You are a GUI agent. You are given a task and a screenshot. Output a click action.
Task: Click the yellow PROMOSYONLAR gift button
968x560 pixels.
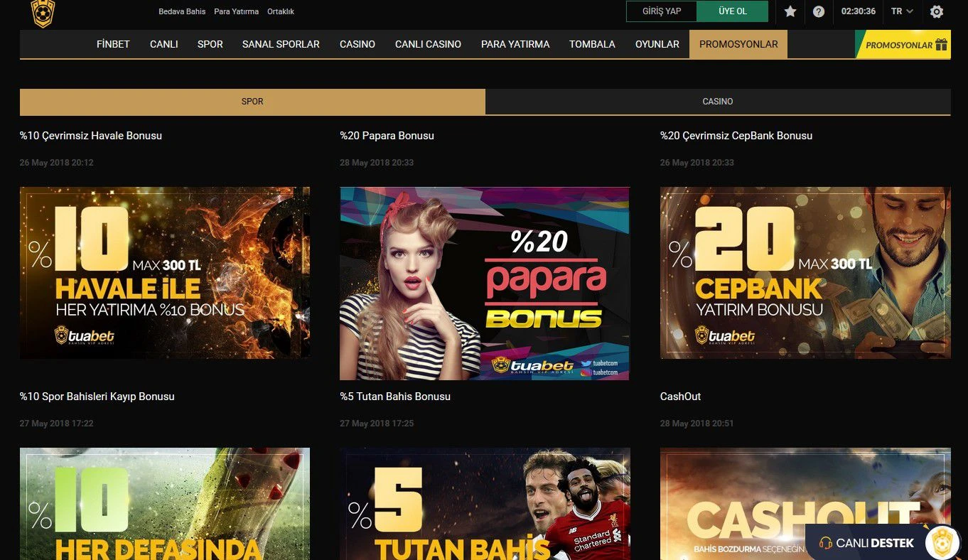pos(903,45)
